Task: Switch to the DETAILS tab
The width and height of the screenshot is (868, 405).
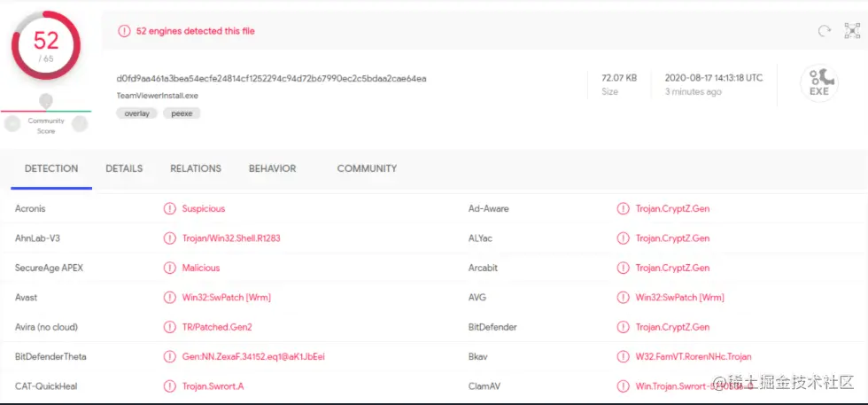Action: [x=124, y=168]
